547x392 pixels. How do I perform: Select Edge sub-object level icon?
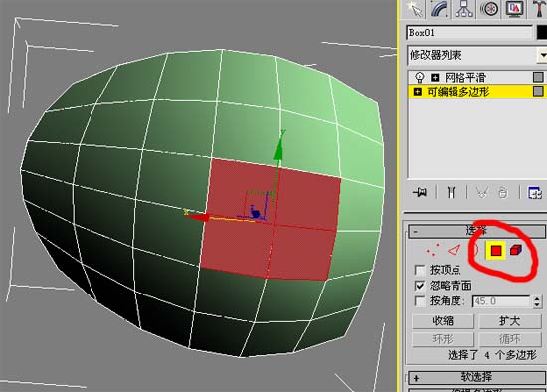pyautogui.click(x=455, y=250)
